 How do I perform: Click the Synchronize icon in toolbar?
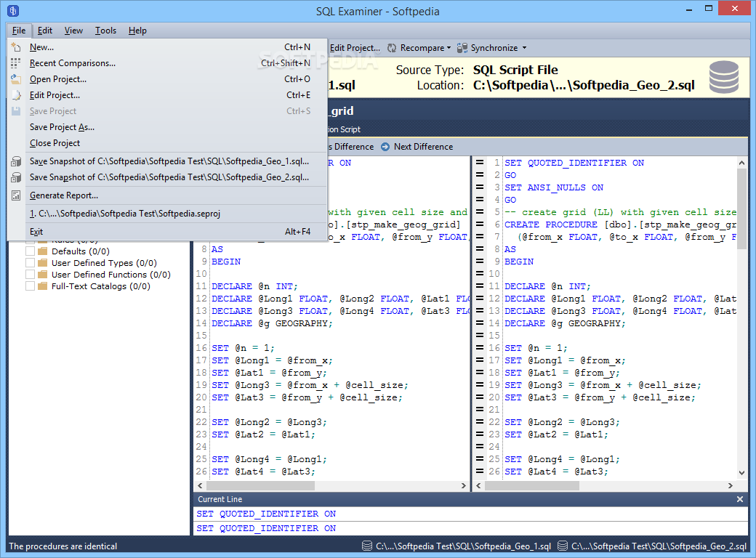tap(462, 48)
